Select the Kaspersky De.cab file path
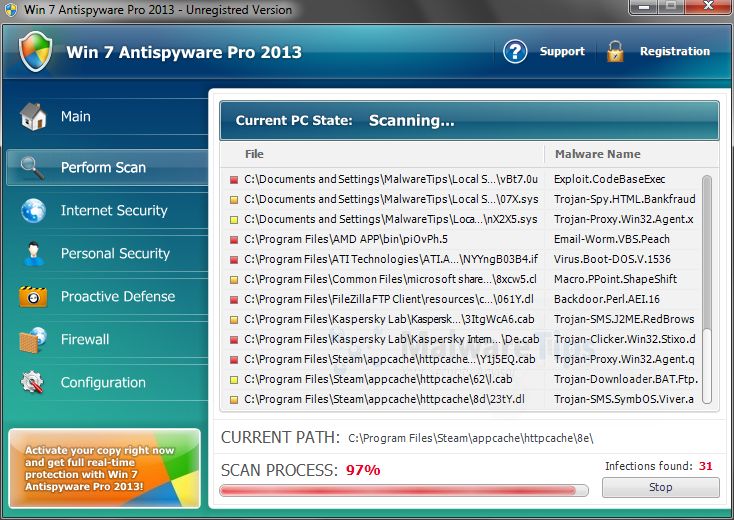 click(391, 339)
